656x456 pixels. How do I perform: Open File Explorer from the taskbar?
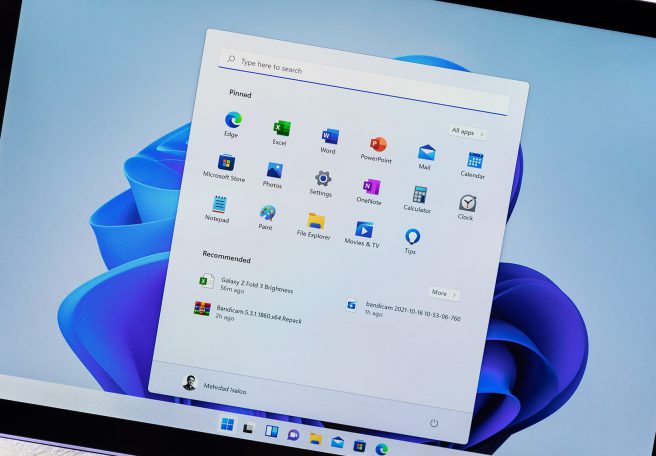(316, 438)
